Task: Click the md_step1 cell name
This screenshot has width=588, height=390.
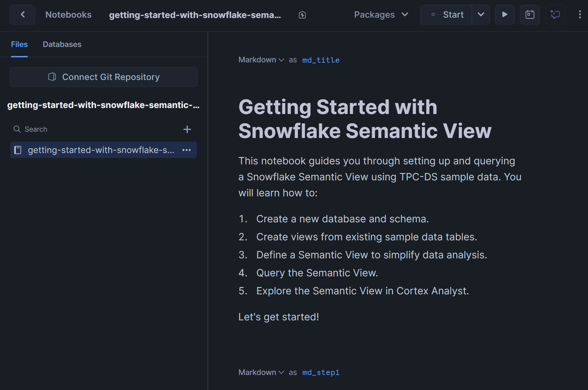Action: [321, 372]
